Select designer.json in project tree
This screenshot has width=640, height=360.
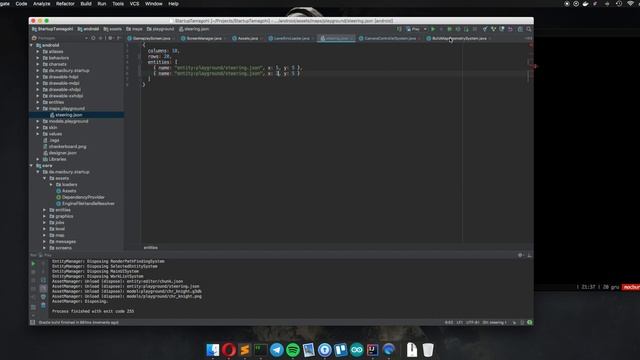(x=62, y=153)
